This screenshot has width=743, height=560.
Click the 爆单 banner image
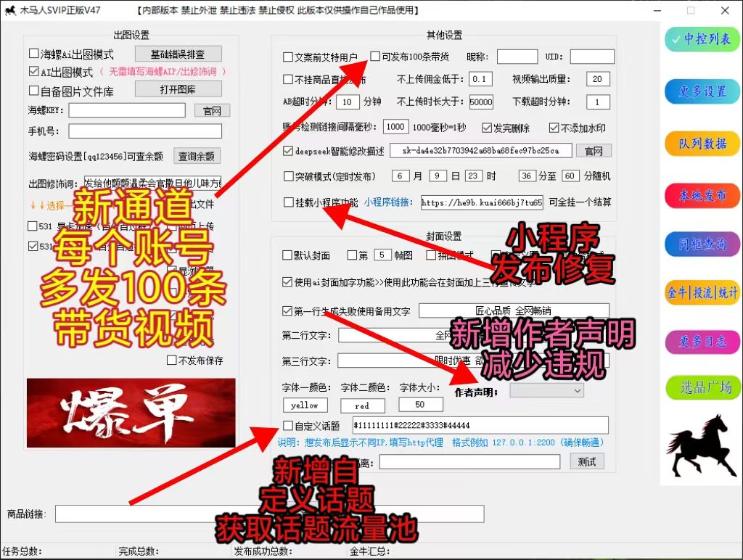[x=131, y=413]
